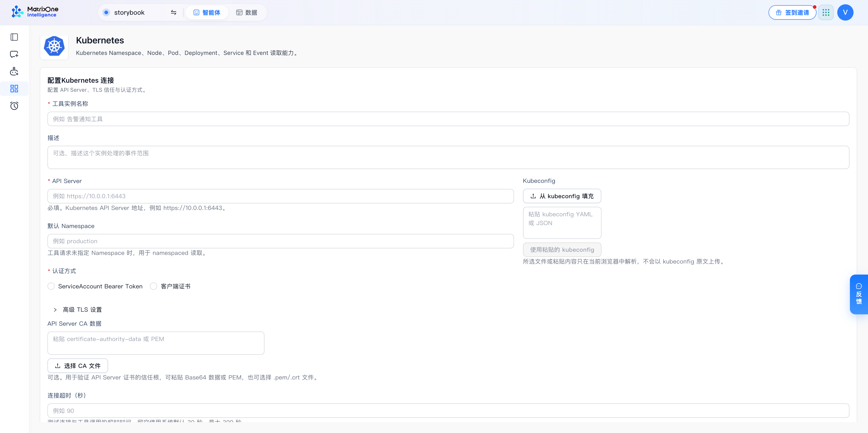Click the Kubeconfig label text

[x=539, y=181]
